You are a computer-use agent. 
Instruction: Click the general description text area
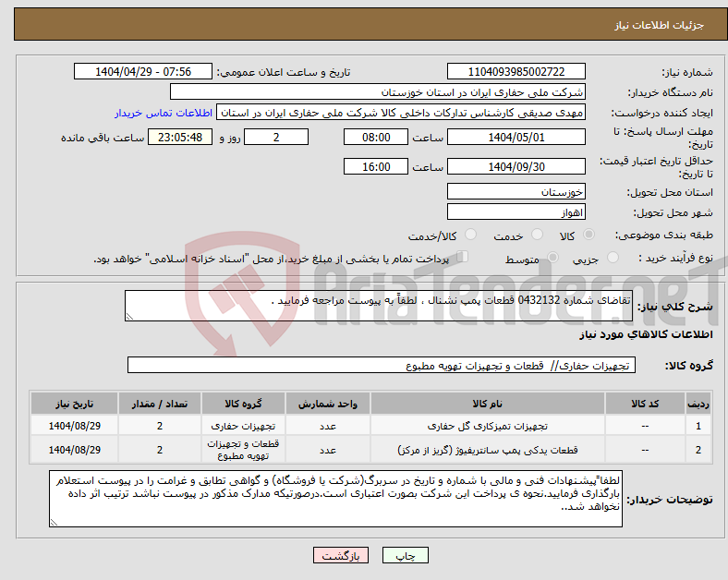[379, 306]
